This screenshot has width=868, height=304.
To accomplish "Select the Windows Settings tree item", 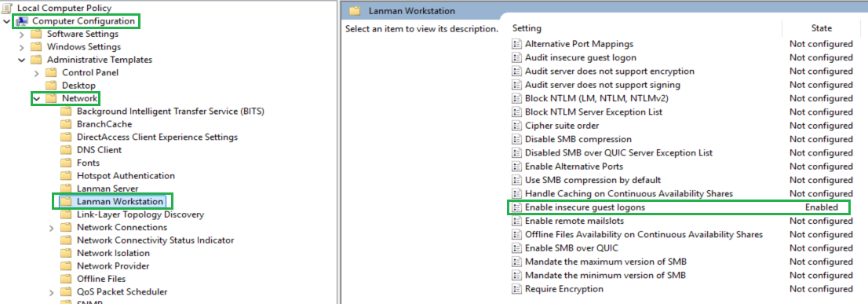I will click(84, 47).
